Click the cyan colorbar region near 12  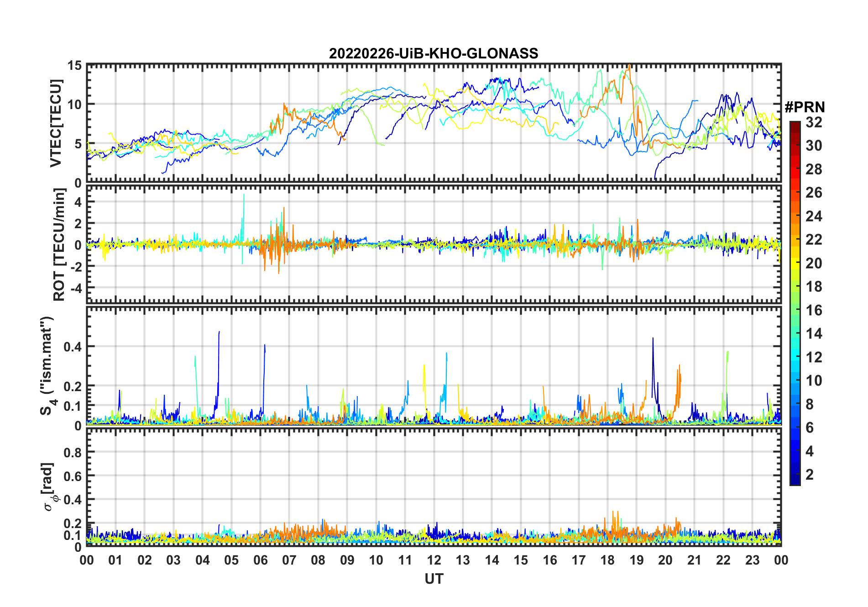point(795,357)
